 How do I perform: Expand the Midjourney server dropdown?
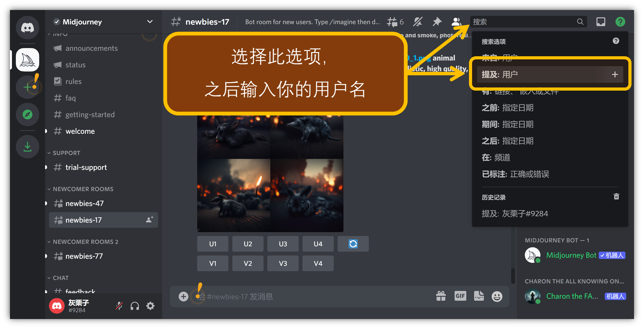[150, 22]
